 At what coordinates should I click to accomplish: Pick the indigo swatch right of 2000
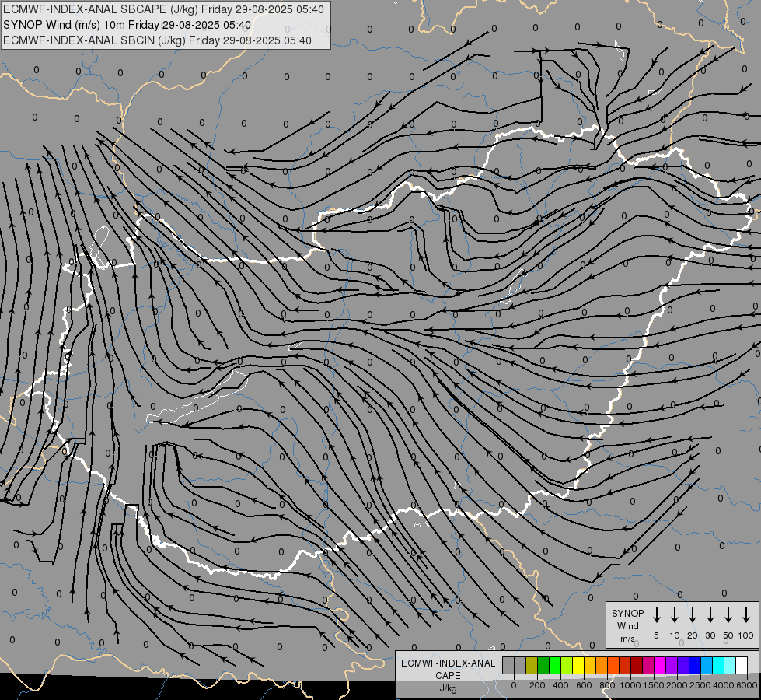click(x=683, y=665)
